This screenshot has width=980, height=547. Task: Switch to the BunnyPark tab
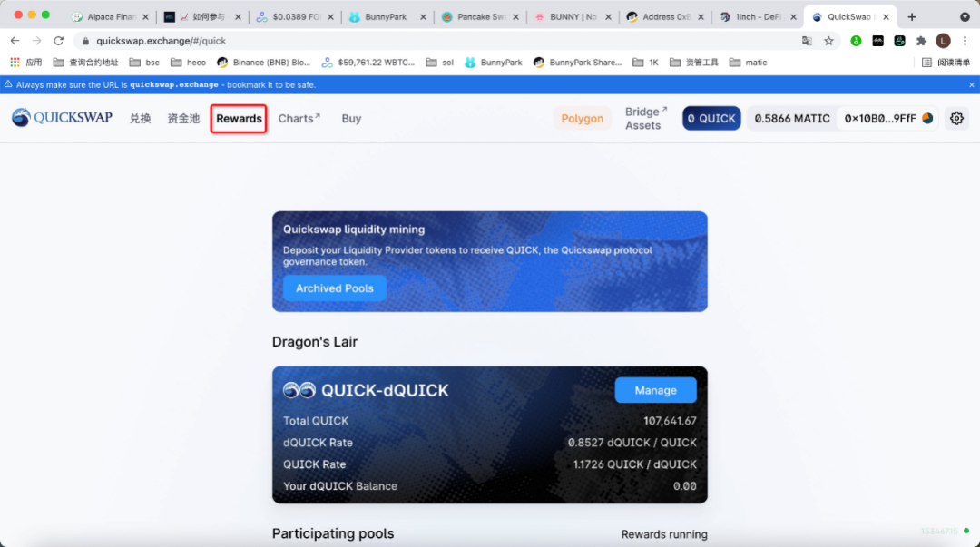coord(387,17)
